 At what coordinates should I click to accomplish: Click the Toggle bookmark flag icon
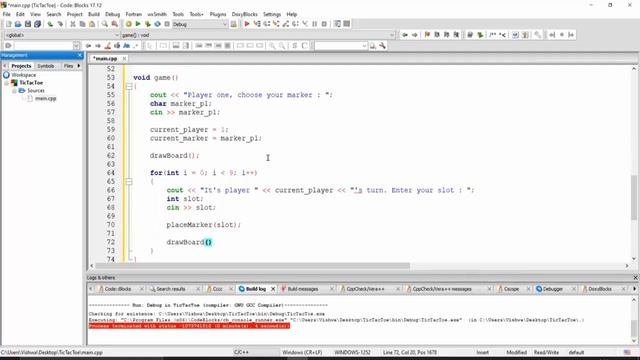[x=427, y=35]
